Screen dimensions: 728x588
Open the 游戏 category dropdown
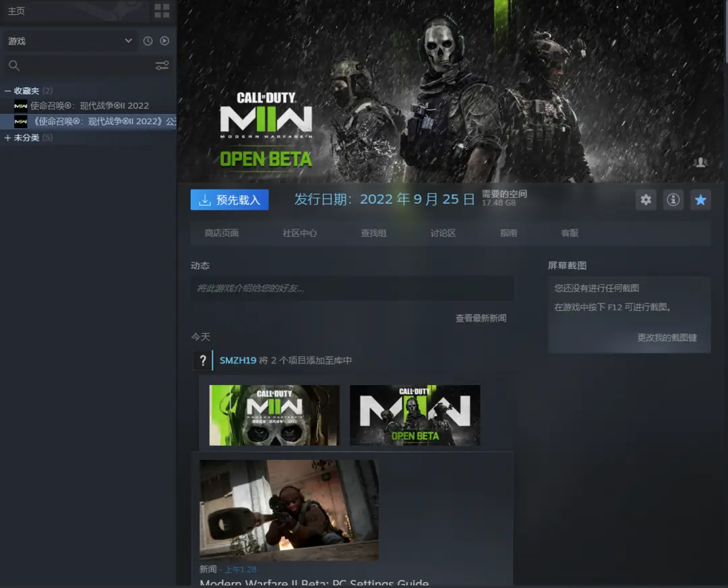pyautogui.click(x=70, y=41)
